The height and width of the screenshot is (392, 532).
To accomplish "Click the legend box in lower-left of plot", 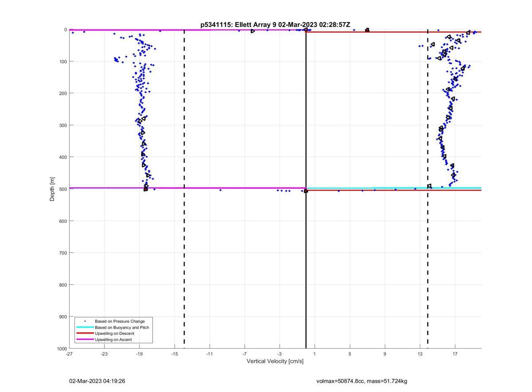I will 114,330.
